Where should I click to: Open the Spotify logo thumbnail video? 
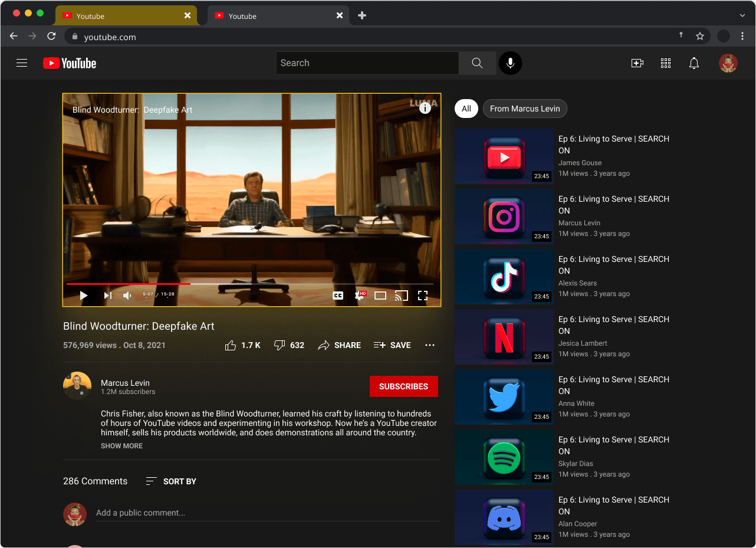(504, 457)
